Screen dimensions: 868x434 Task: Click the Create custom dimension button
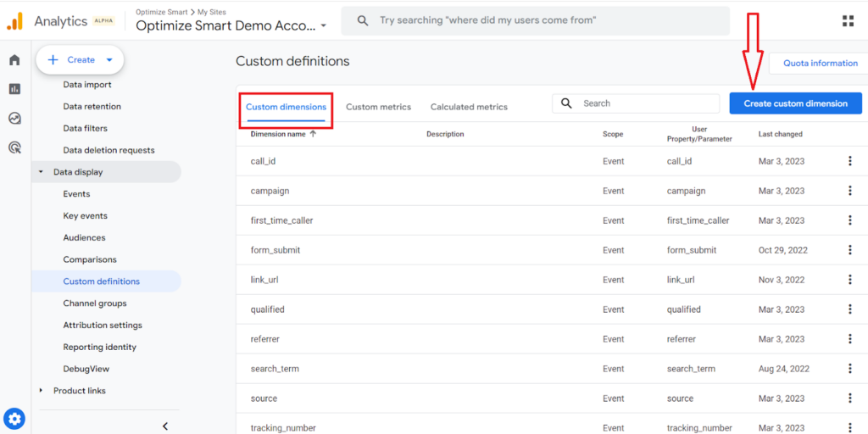pyautogui.click(x=795, y=103)
